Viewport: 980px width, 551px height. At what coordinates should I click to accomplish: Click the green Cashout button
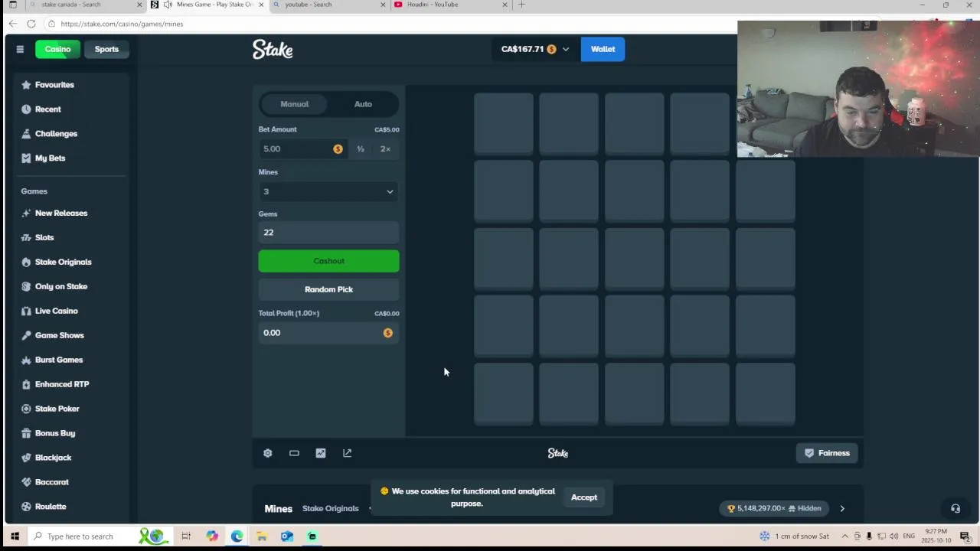click(x=328, y=261)
